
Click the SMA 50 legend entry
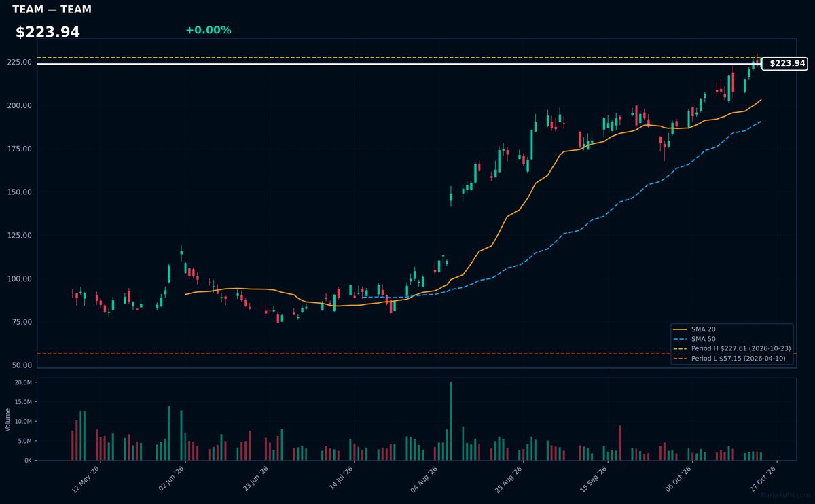coord(694,339)
